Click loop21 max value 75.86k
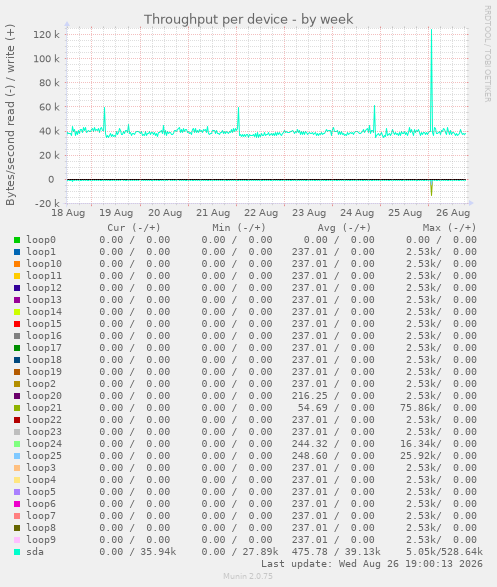 [x=421, y=408]
